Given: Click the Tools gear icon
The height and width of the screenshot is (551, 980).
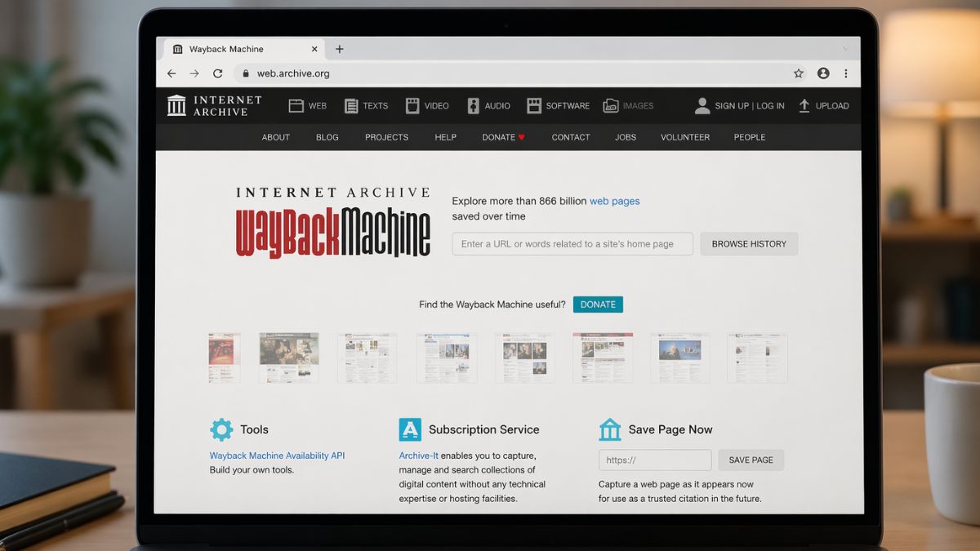Looking at the screenshot, I should pyautogui.click(x=221, y=429).
